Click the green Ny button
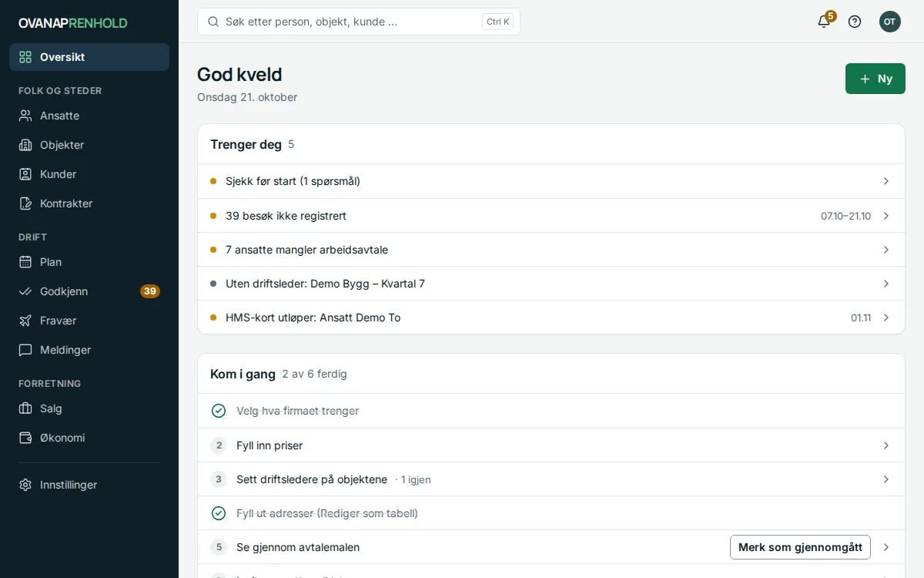The image size is (924, 578). (x=875, y=79)
